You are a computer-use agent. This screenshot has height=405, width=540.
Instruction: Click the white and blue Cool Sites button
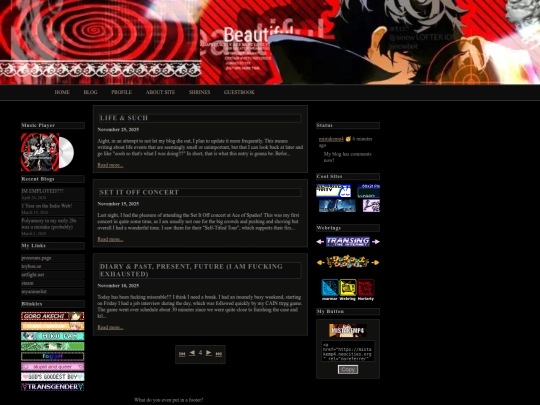pos(334,191)
